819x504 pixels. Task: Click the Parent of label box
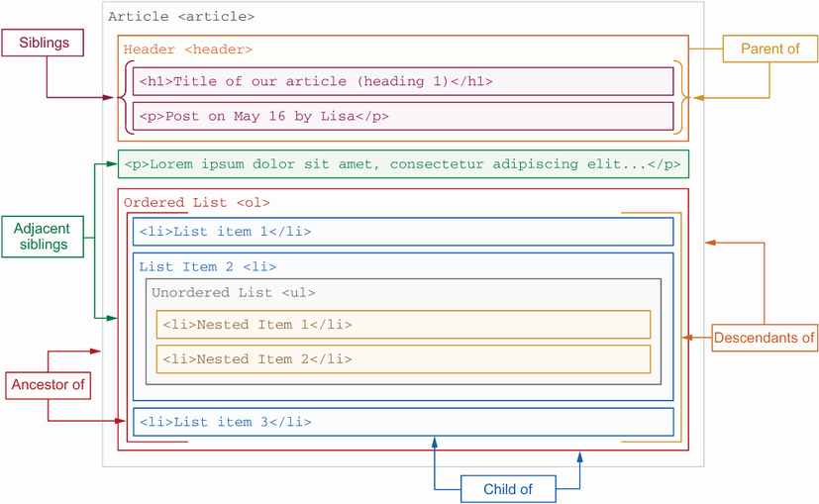pyautogui.click(x=770, y=49)
